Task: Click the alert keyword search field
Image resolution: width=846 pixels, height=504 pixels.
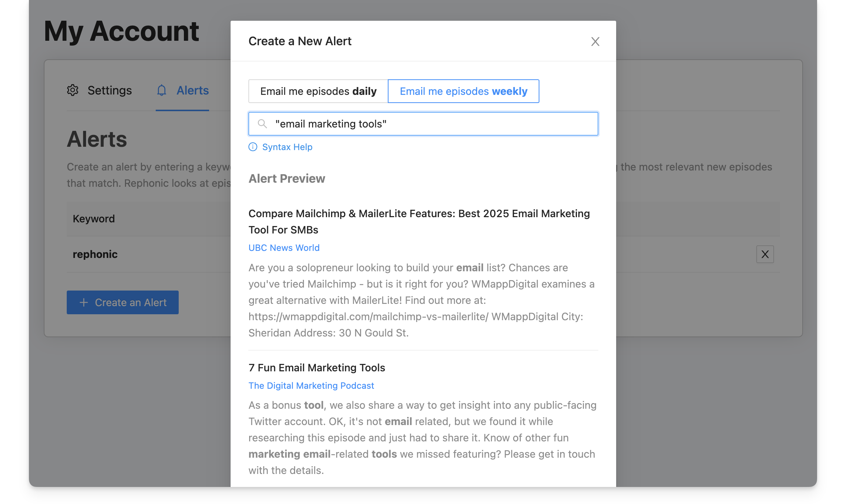Action: 430,124
